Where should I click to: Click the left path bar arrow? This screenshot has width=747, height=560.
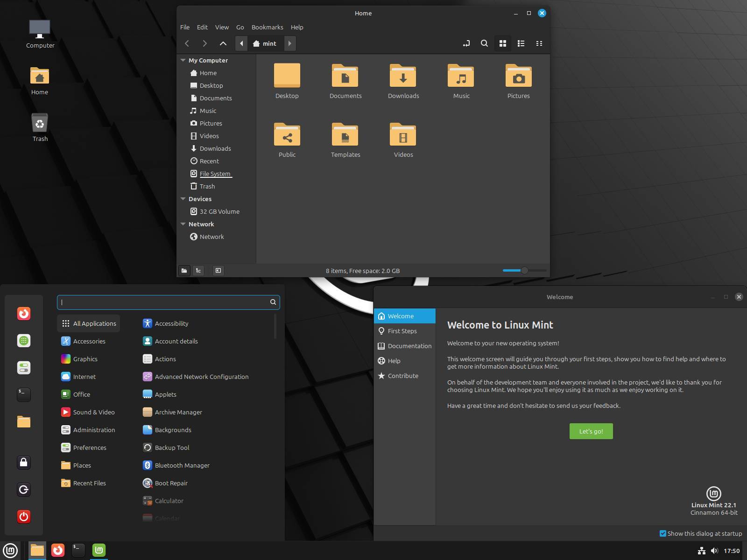(241, 43)
